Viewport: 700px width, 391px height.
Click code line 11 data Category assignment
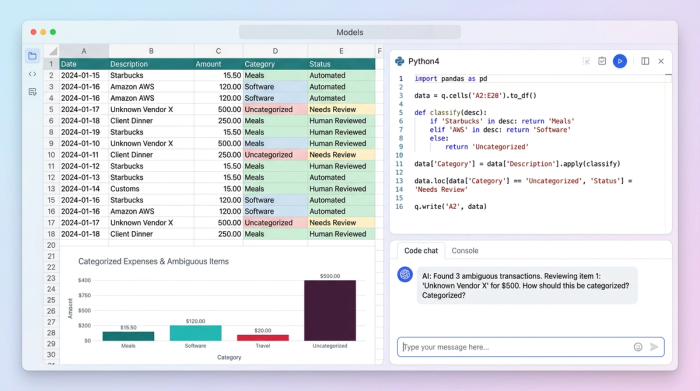tap(517, 164)
